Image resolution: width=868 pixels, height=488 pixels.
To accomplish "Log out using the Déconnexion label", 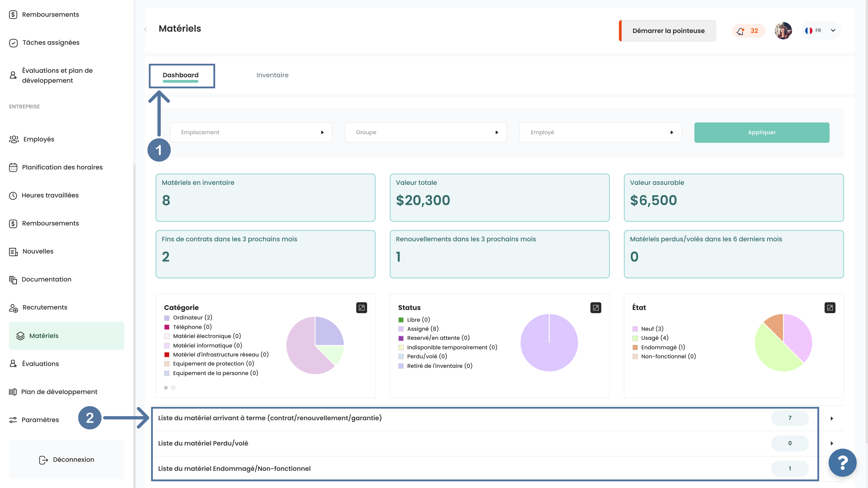I will coord(73,460).
